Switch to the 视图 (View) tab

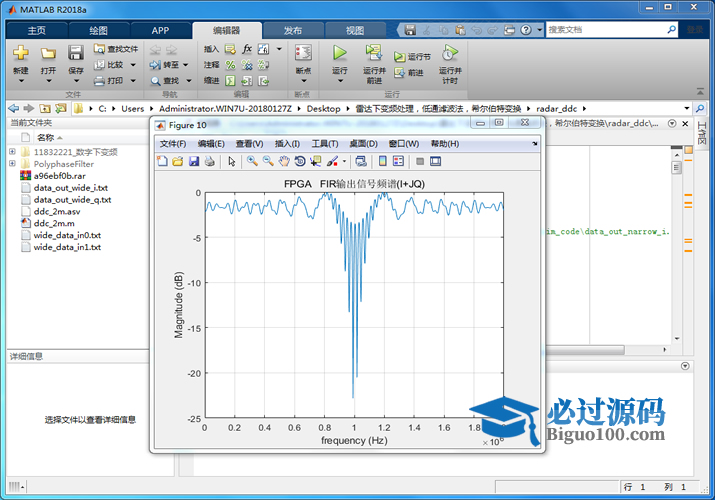(x=355, y=31)
